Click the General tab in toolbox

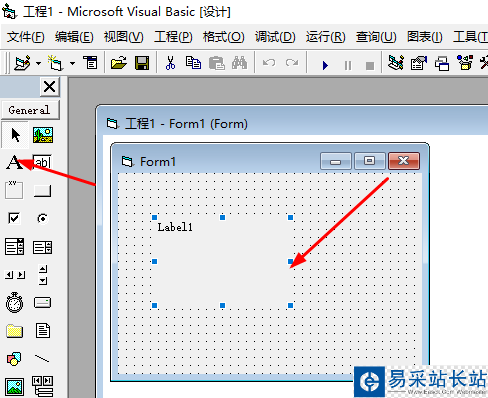click(x=30, y=110)
